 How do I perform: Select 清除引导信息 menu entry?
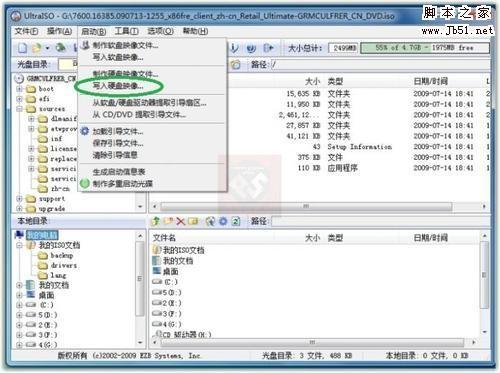pyautogui.click(x=115, y=155)
